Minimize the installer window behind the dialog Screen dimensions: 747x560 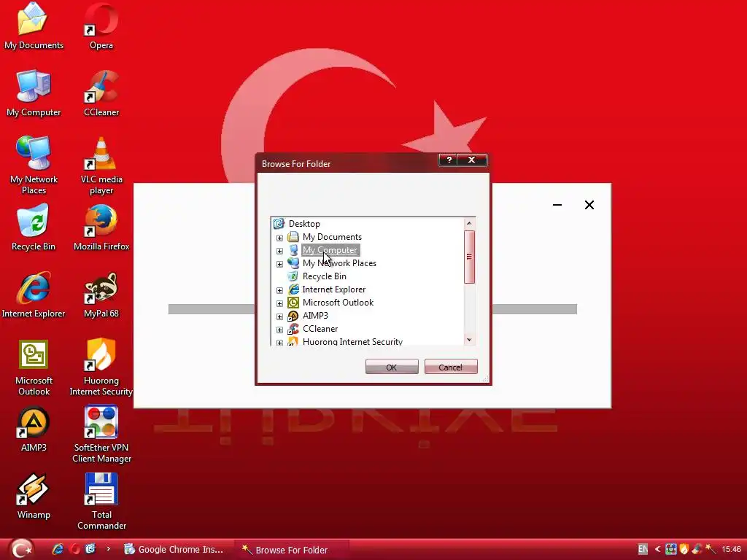coord(557,205)
